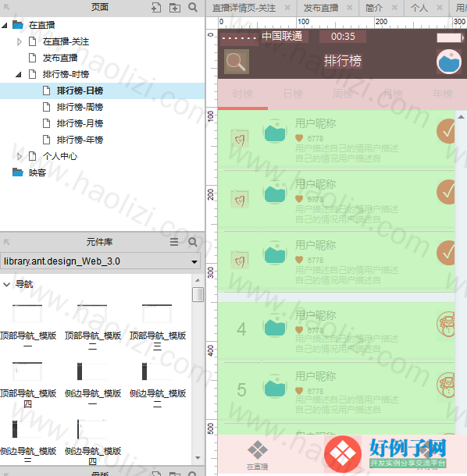Screen dimensions: 467x476
Task: Open search in the Pages panel
Action: coord(193,7)
